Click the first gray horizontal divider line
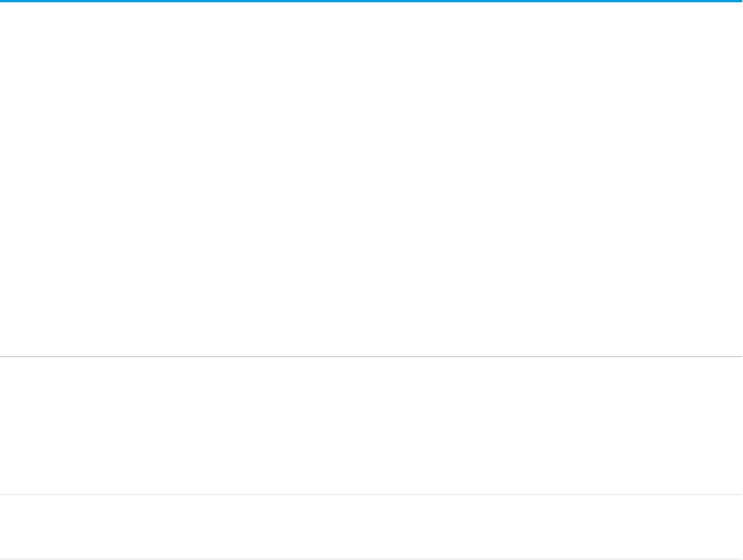Screen dimensions: 743x560 [x=371, y=356]
